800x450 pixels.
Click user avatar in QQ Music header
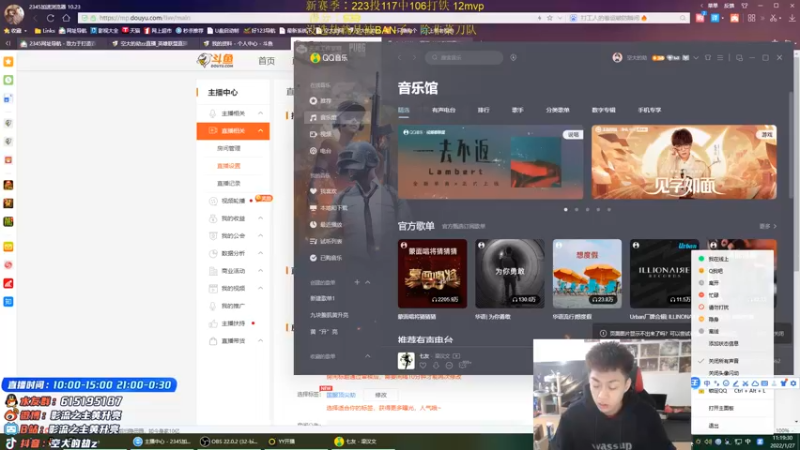(617, 58)
